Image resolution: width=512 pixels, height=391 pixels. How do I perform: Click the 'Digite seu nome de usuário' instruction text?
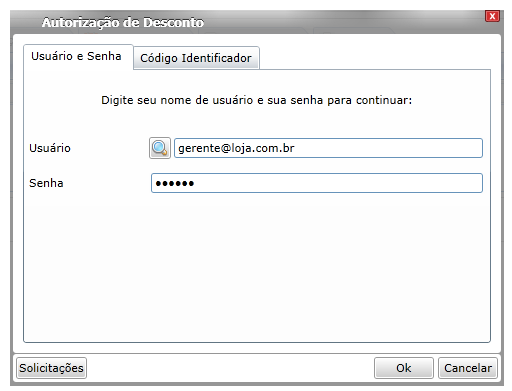pyautogui.click(x=257, y=100)
